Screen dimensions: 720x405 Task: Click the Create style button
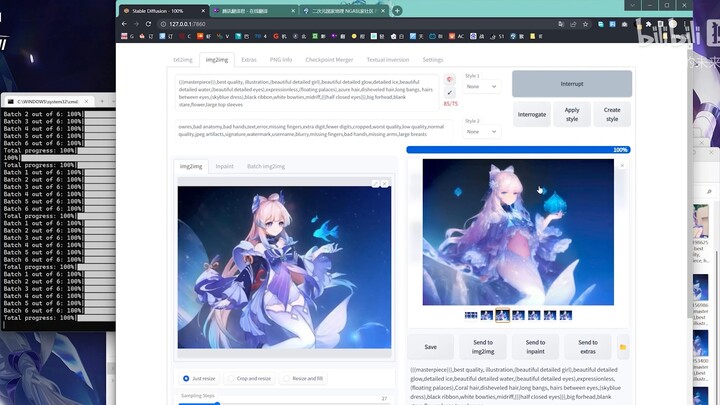pyautogui.click(x=612, y=114)
